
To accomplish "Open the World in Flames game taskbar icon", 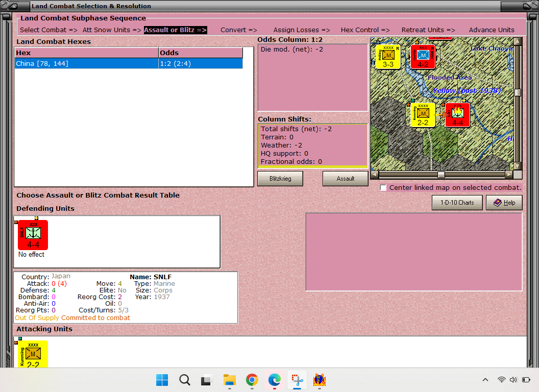I will point(320,380).
